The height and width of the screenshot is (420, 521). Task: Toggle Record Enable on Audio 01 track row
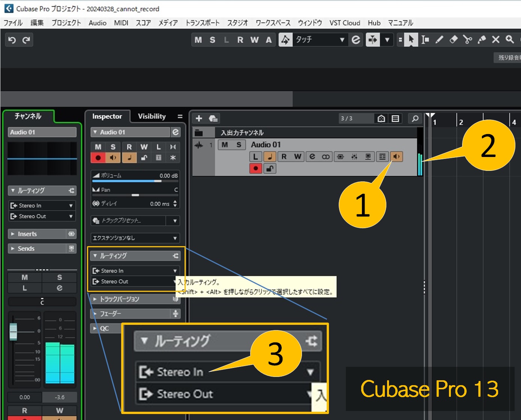[x=256, y=168]
